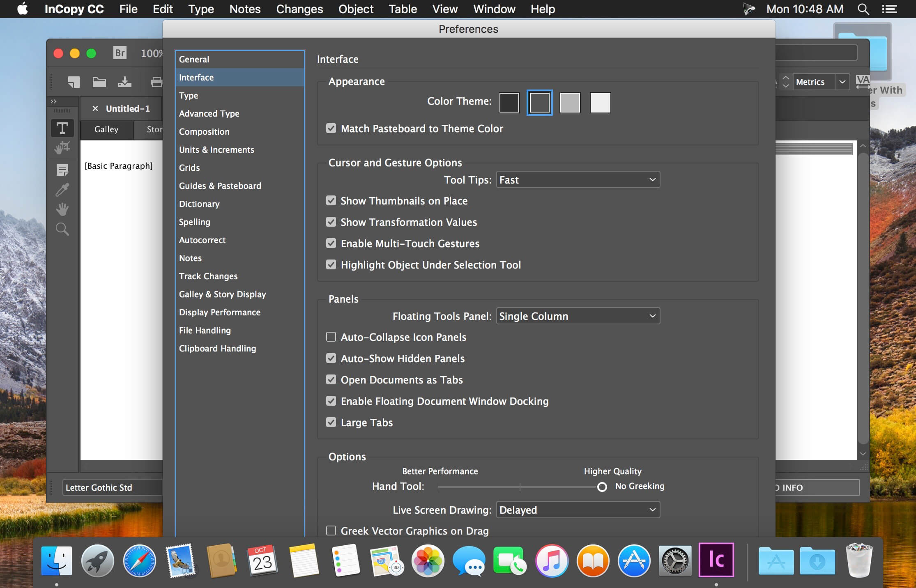Select the Text tool in toolbar
This screenshot has height=588, width=916.
tap(62, 128)
